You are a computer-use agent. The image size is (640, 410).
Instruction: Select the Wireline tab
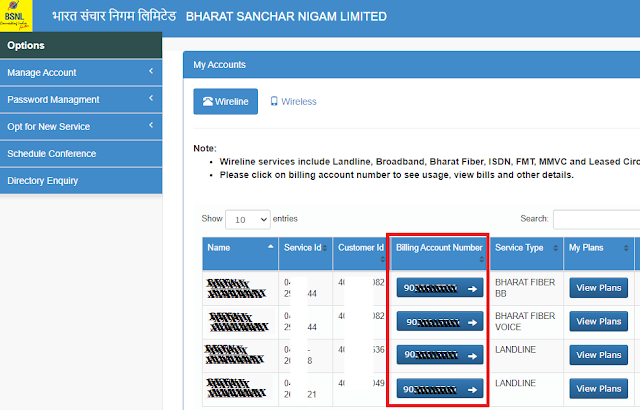(225, 102)
